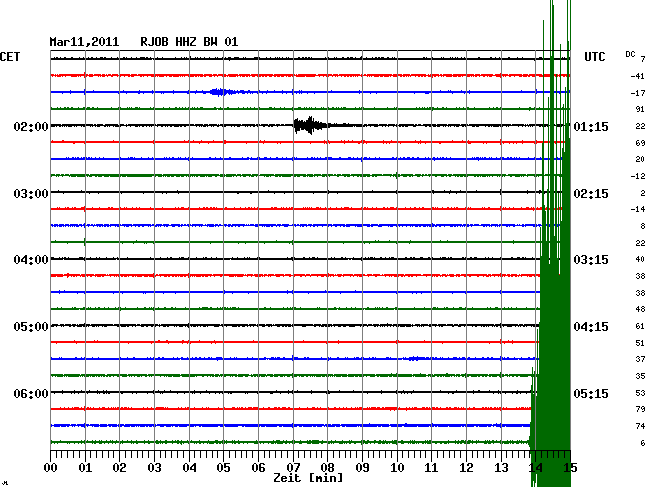Click the DC value -41
Screen dimensions: 650x494
pos(638,76)
